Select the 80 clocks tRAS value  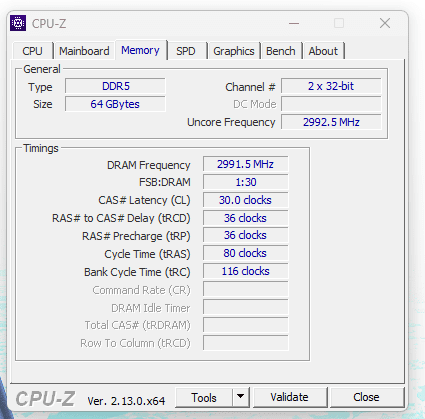click(246, 253)
